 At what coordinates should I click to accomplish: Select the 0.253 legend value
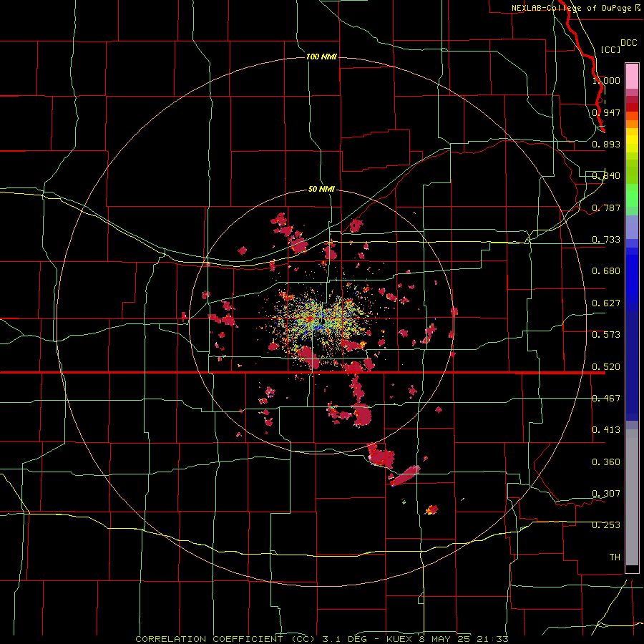pyautogui.click(x=606, y=525)
